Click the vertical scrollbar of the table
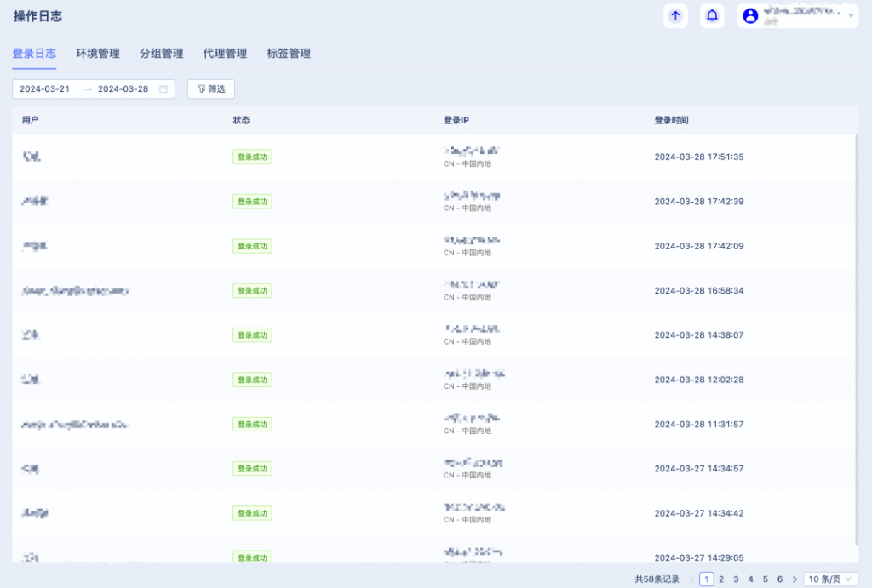Screen dimensions: 872x588 click(x=856, y=340)
